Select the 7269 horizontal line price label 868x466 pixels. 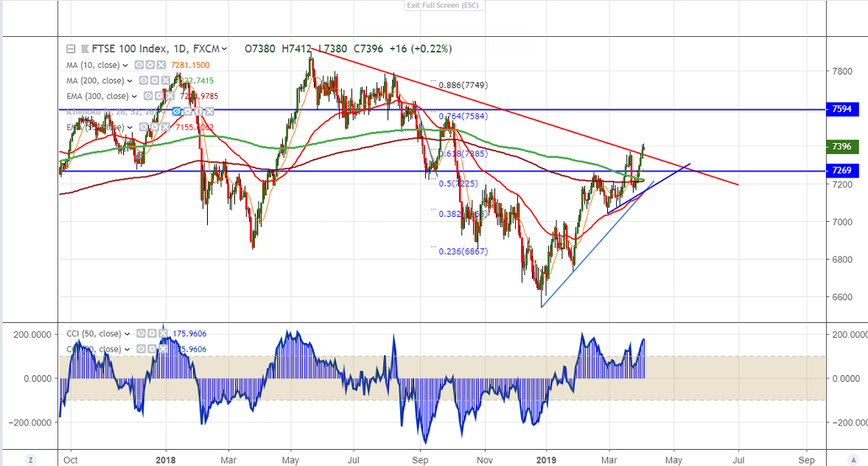[841, 170]
